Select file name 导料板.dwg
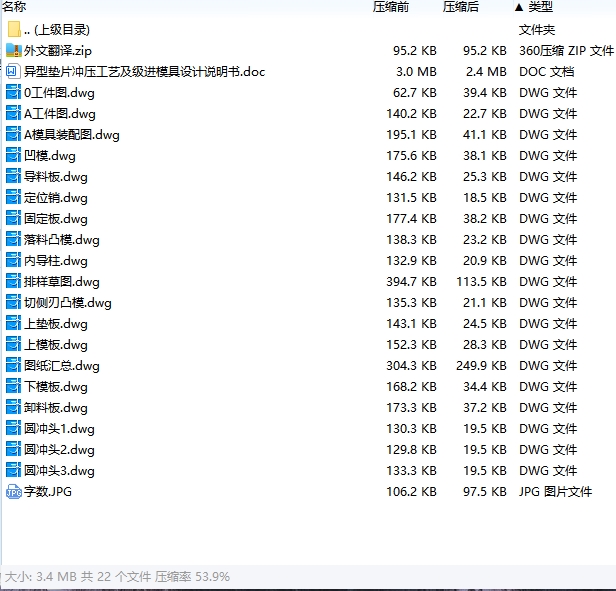Image resolution: width=616 pixels, height=591 pixels. click(56, 177)
